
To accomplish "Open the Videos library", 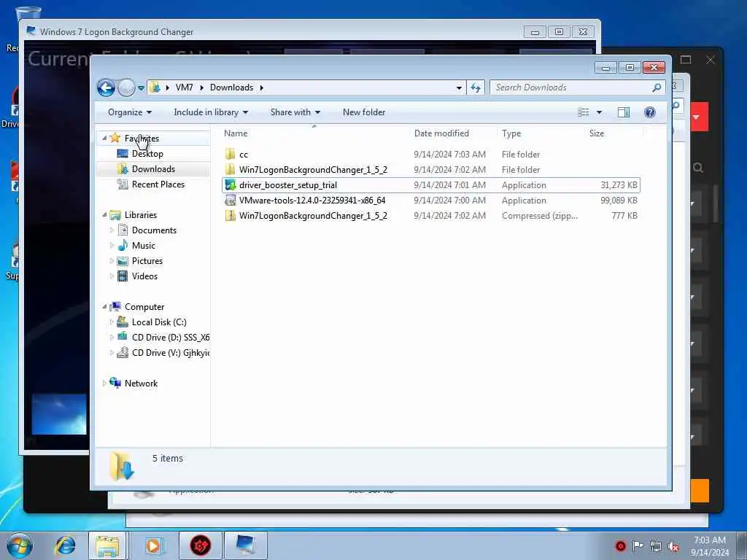I will click(x=144, y=276).
